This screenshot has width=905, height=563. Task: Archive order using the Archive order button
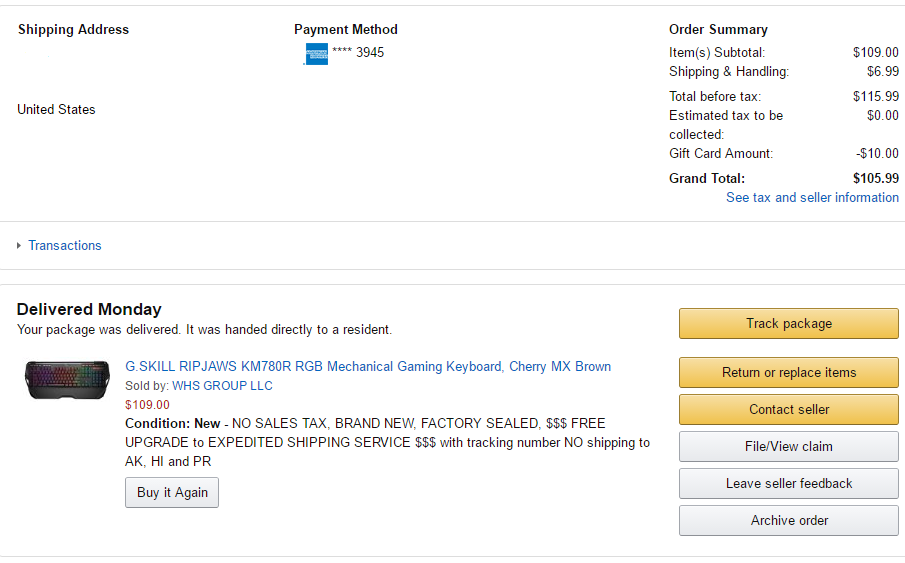coord(789,521)
